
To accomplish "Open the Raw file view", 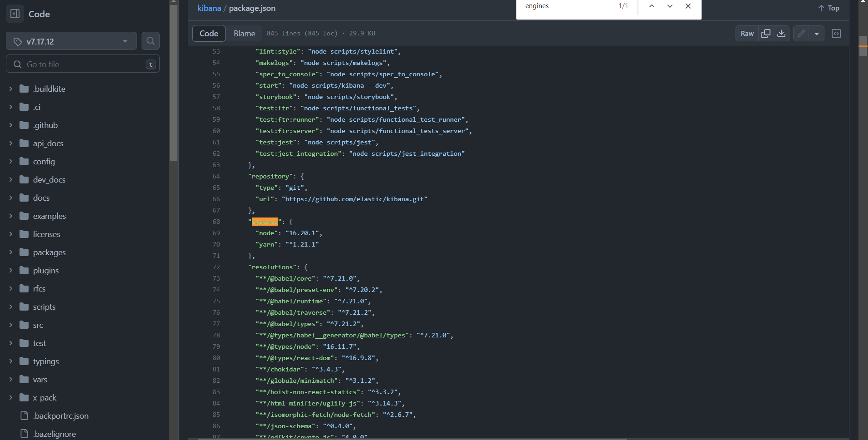I will coord(746,33).
